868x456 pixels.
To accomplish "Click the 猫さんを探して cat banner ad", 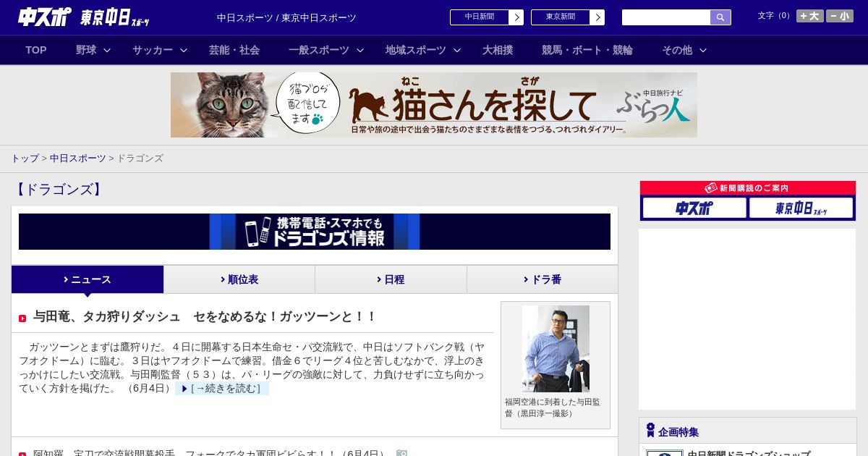I will [434, 105].
